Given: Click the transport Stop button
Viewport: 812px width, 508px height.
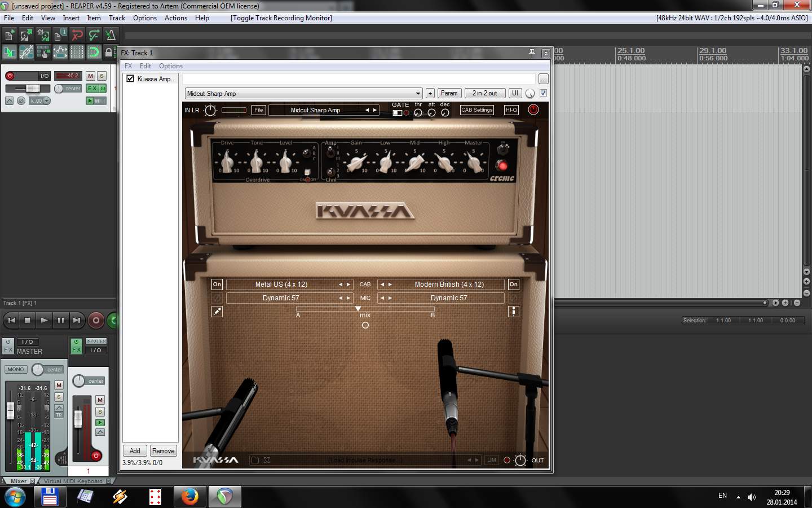Looking at the screenshot, I should click(27, 321).
